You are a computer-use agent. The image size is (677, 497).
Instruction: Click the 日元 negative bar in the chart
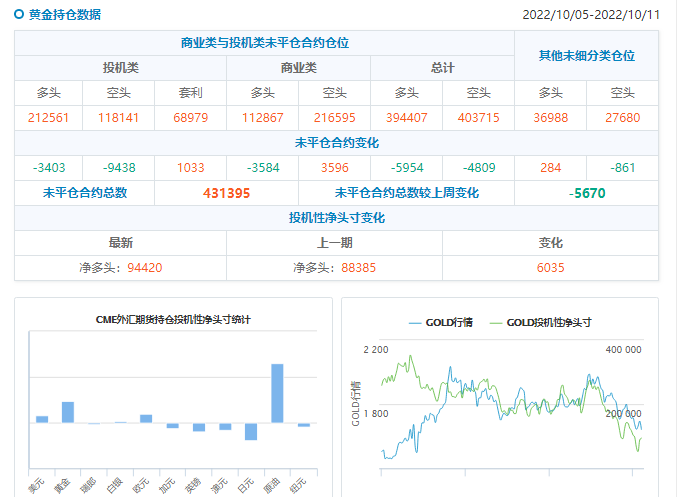click(x=251, y=431)
